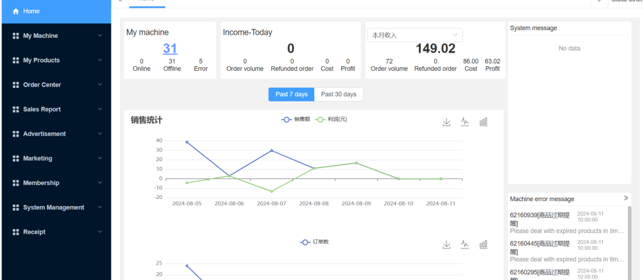Click the blue 销售额 point on 2024-08-05

187,143
